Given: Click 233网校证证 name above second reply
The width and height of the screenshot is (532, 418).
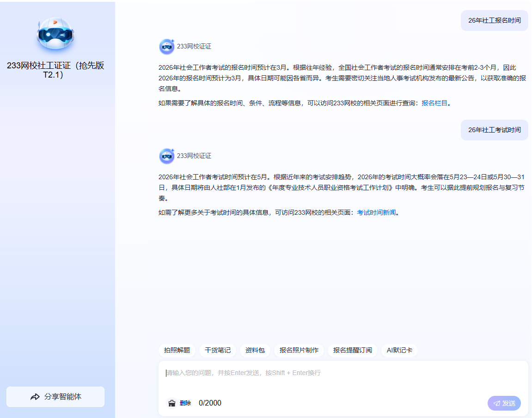Looking at the screenshot, I should tap(194, 156).
